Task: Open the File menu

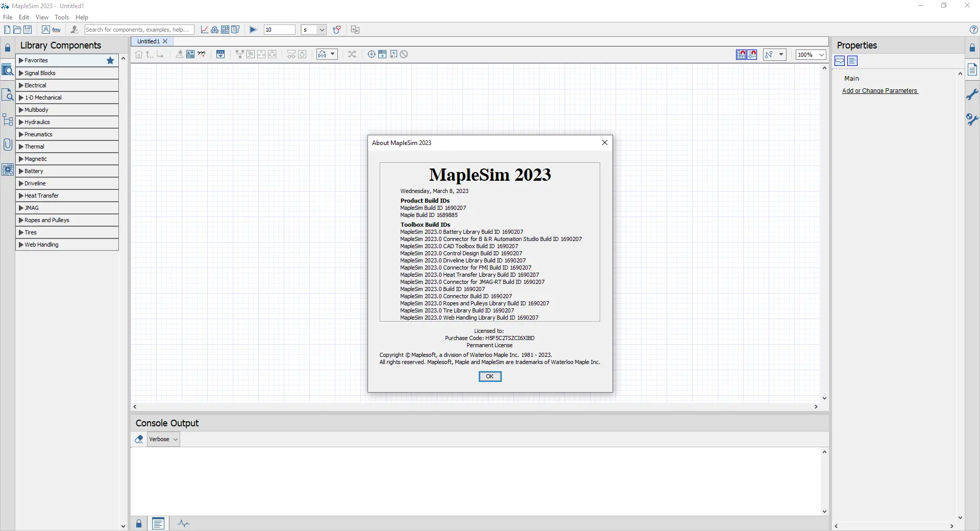Action: (x=8, y=17)
